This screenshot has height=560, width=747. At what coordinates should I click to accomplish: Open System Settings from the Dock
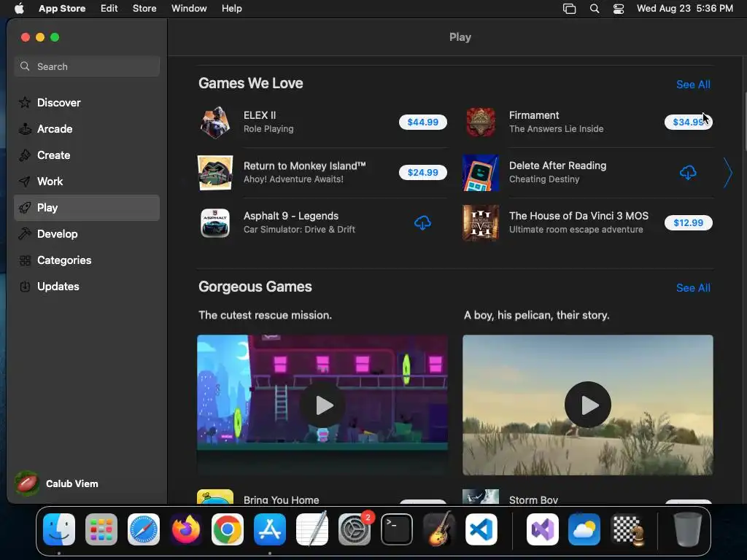tap(354, 529)
